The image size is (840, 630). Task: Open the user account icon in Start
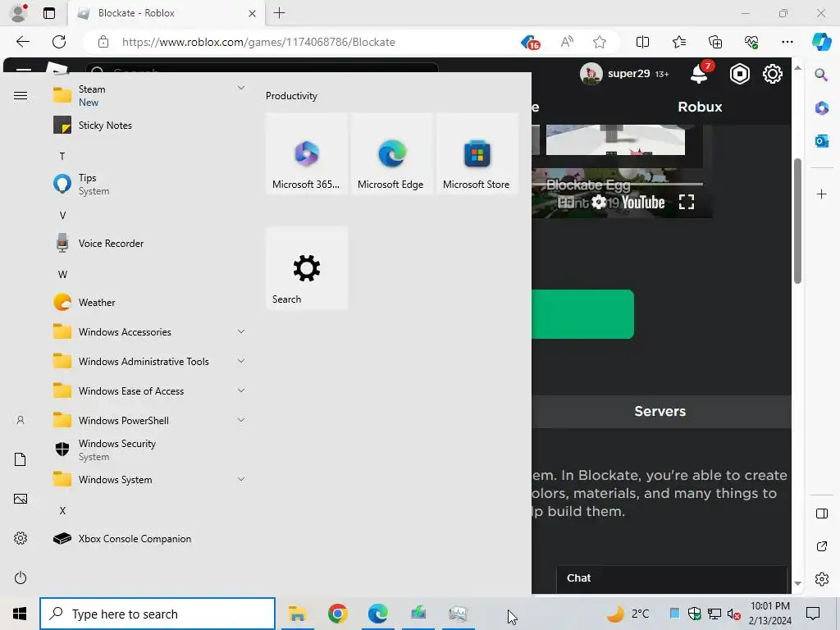coord(21,420)
